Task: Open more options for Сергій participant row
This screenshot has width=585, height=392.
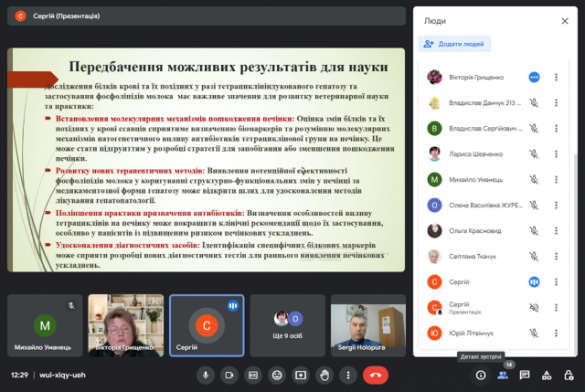Action: pos(556,282)
